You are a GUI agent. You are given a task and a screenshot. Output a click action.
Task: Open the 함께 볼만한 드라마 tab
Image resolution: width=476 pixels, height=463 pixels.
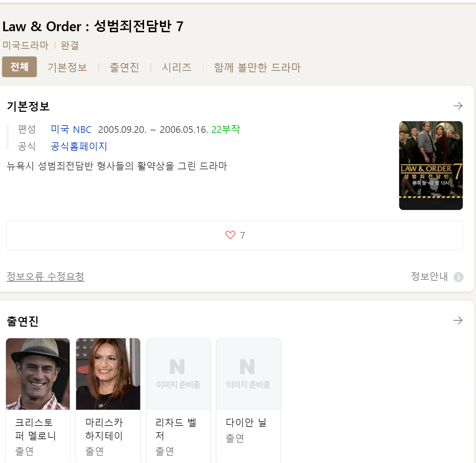257,67
